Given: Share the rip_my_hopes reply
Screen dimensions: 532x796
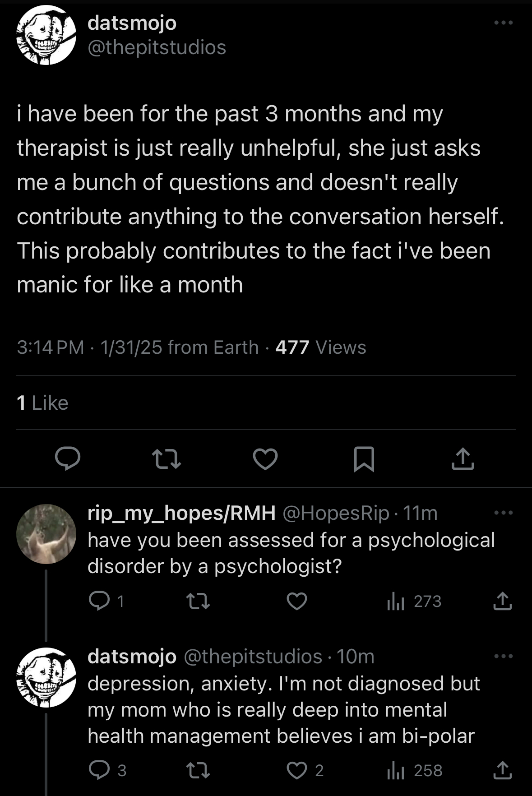Looking at the screenshot, I should [502, 601].
